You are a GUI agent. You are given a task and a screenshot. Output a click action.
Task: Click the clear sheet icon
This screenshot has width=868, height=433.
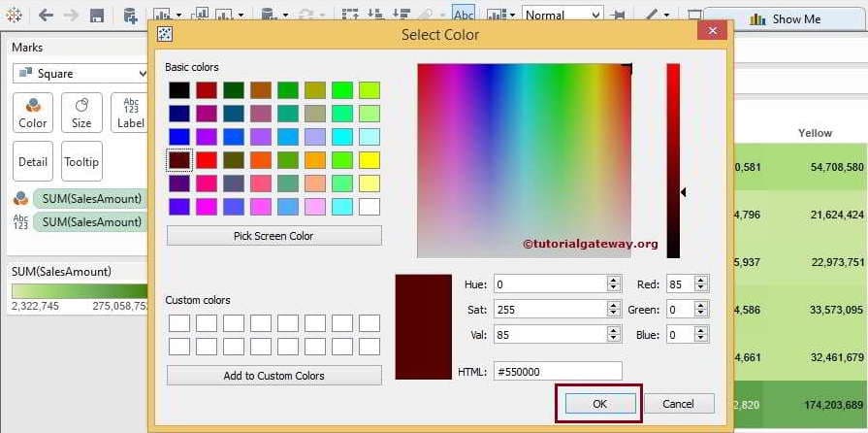[226, 15]
